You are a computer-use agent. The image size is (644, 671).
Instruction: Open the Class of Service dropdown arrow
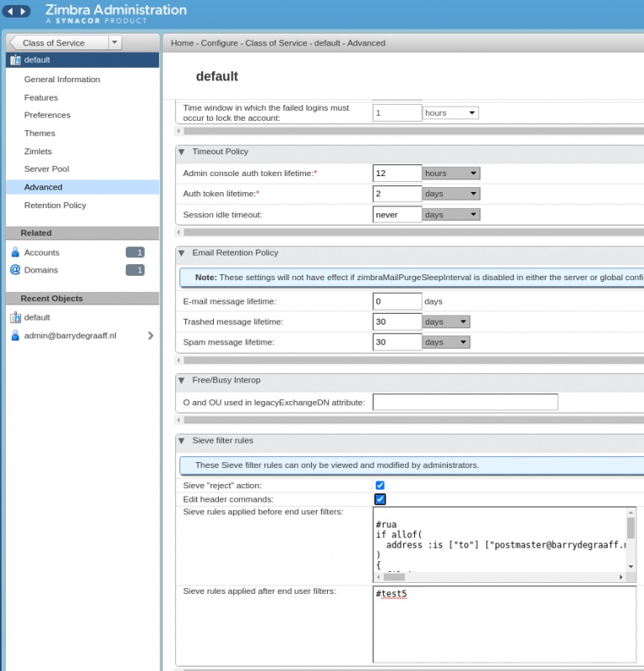pos(115,43)
